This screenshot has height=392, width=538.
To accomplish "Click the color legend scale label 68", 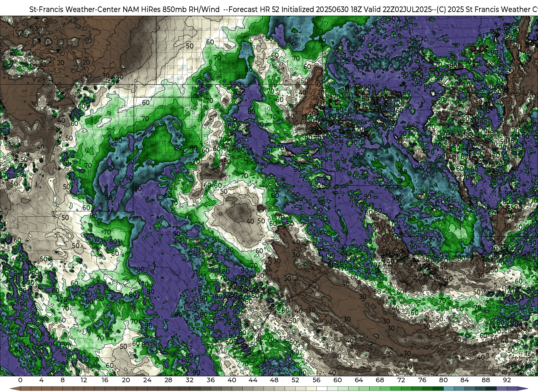I will click(x=380, y=380).
